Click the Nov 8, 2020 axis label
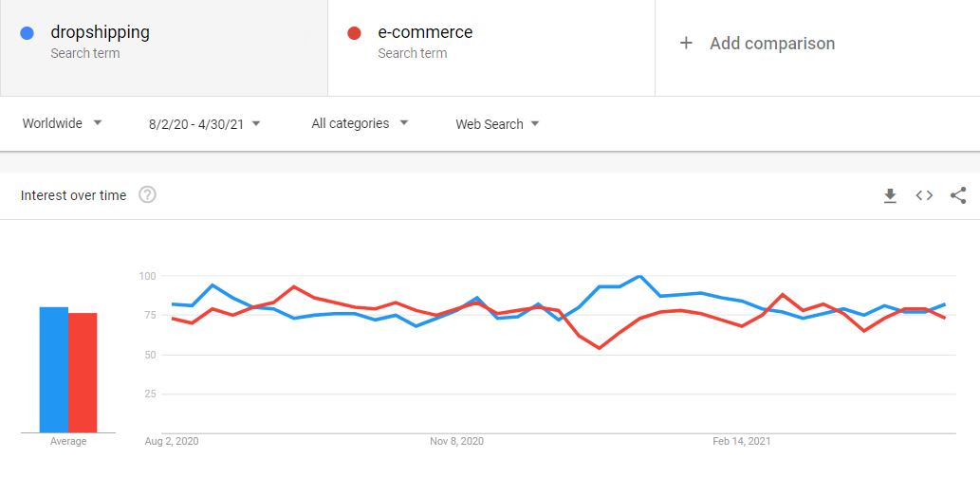The image size is (980, 495). pyautogui.click(x=457, y=441)
